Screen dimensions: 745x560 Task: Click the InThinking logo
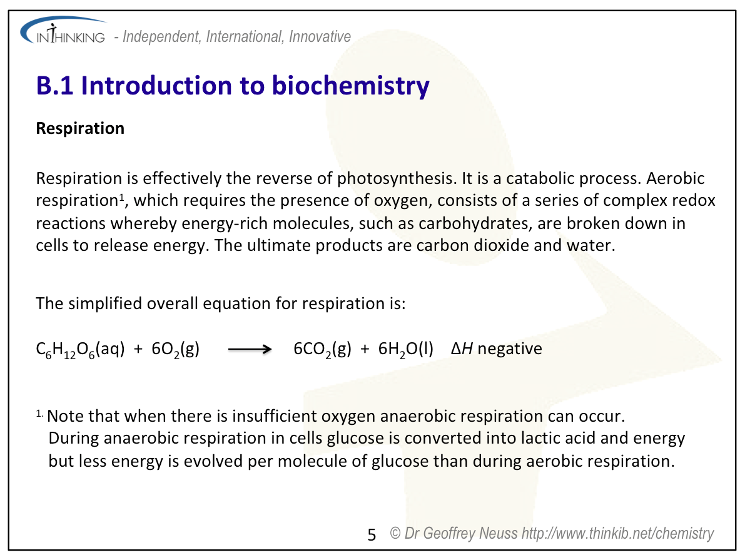pyautogui.click(x=63, y=35)
